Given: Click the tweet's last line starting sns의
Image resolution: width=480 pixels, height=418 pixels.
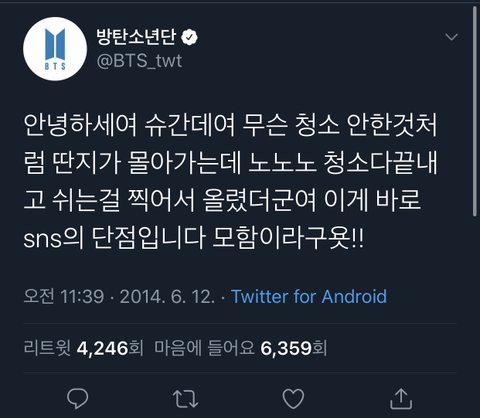Looking at the screenshot, I should tap(194, 238).
